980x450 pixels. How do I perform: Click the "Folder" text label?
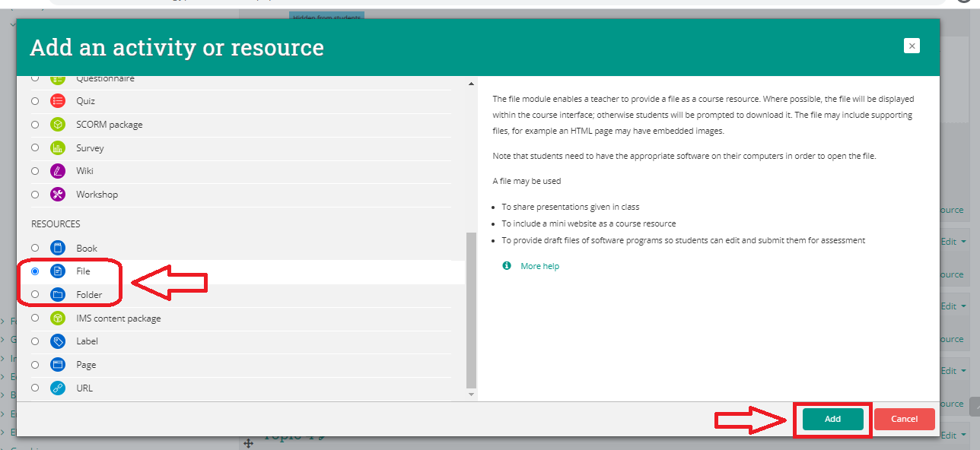89,295
